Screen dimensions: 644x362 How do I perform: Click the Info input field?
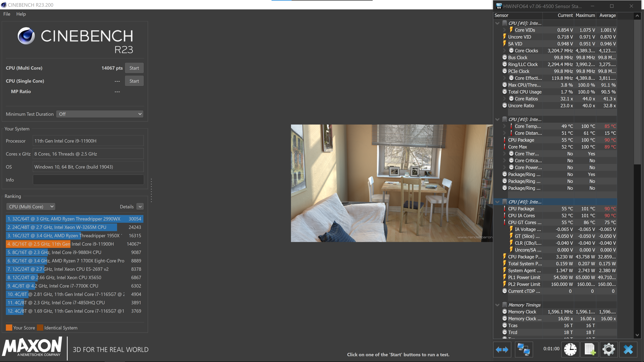coord(88,180)
